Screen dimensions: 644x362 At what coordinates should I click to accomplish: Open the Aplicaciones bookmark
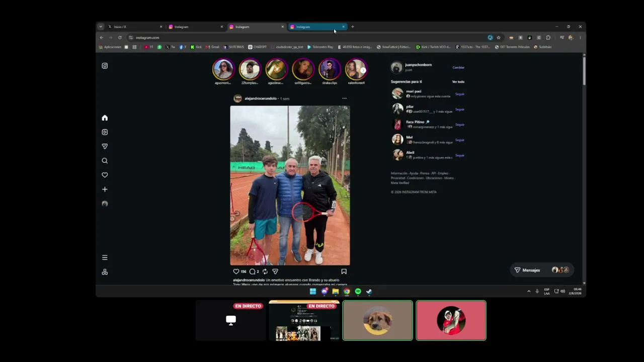(110, 47)
